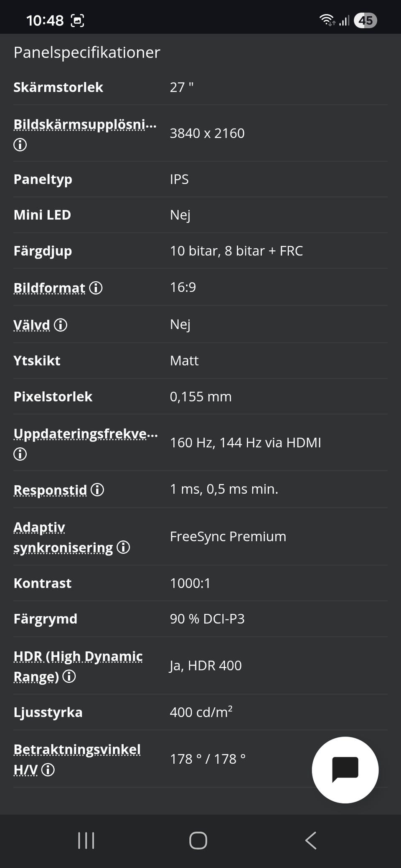Viewport: 401px width, 868px height.
Task: Tap info icon under Uppdateringsfrekvens
Action: pyautogui.click(x=20, y=454)
